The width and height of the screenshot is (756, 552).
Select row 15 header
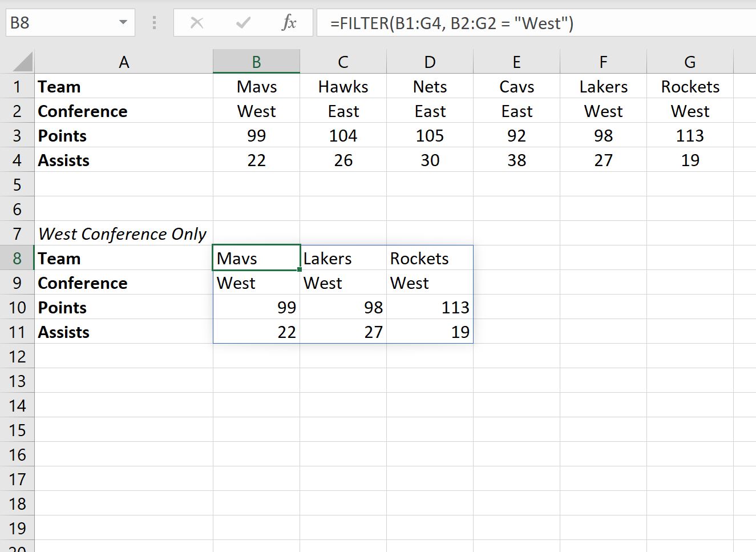(x=17, y=430)
